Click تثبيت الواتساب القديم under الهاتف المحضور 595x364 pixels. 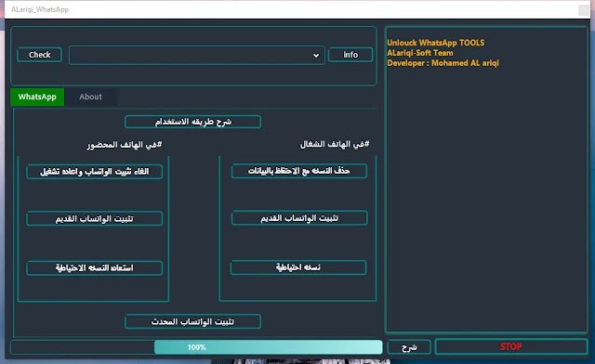pyautogui.click(x=95, y=219)
